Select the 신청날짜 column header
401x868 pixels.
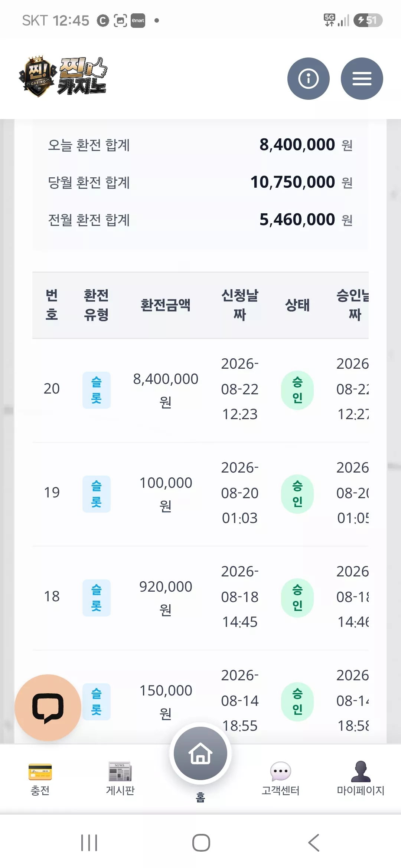(x=240, y=305)
